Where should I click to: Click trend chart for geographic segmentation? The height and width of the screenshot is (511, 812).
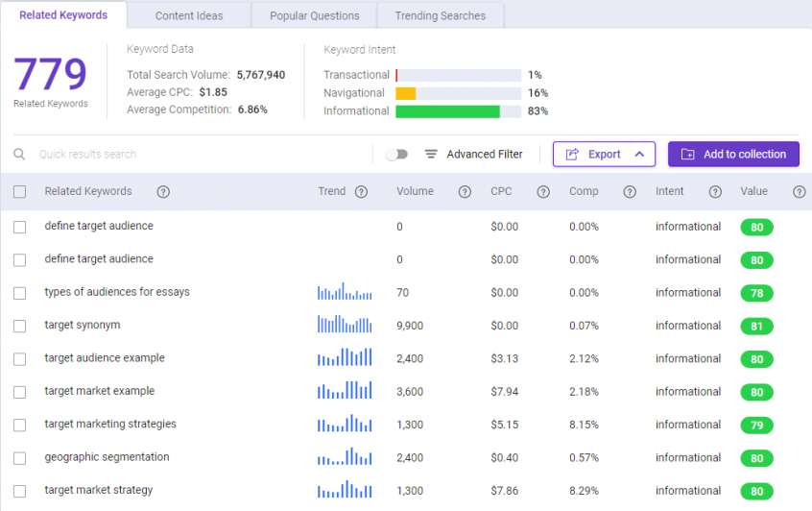coord(345,456)
